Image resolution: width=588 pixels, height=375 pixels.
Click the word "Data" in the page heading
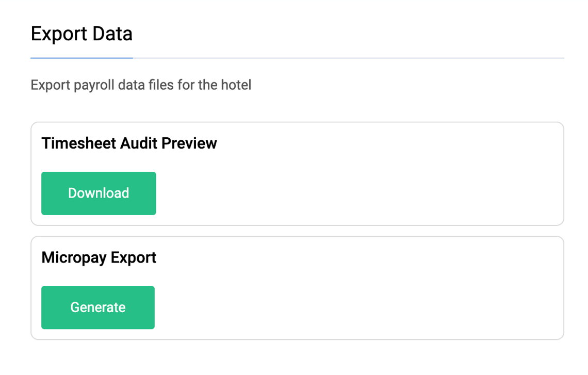pyautogui.click(x=112, y=34)
